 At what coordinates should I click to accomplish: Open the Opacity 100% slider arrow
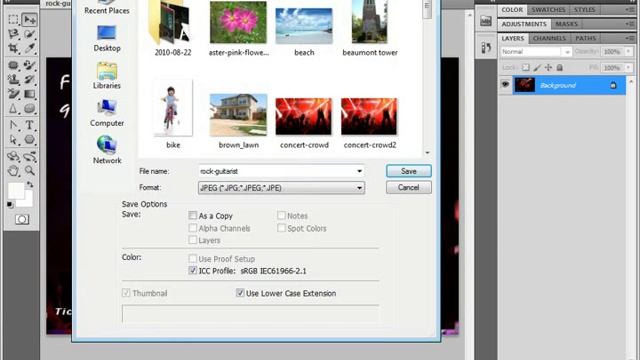(629, 52)
